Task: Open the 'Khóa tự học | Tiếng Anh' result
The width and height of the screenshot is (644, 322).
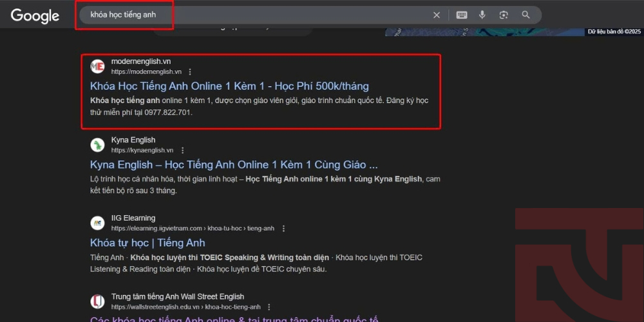Action: 147,243
